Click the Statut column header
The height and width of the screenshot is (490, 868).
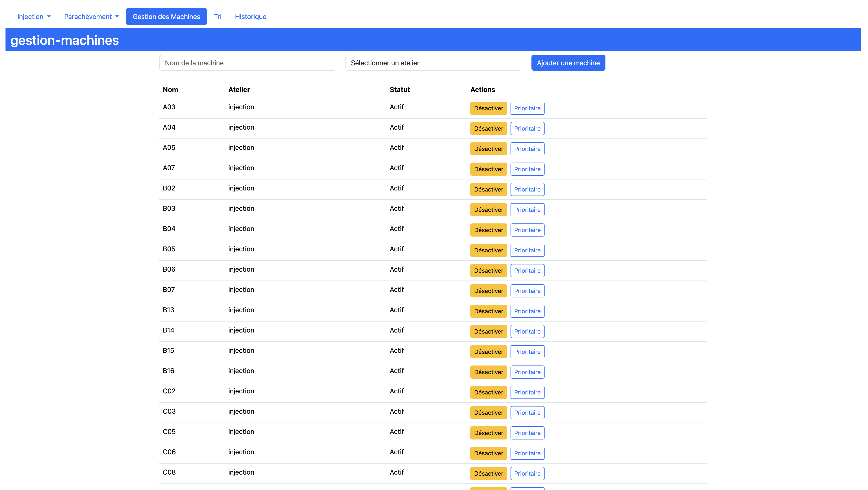(400, 90)
